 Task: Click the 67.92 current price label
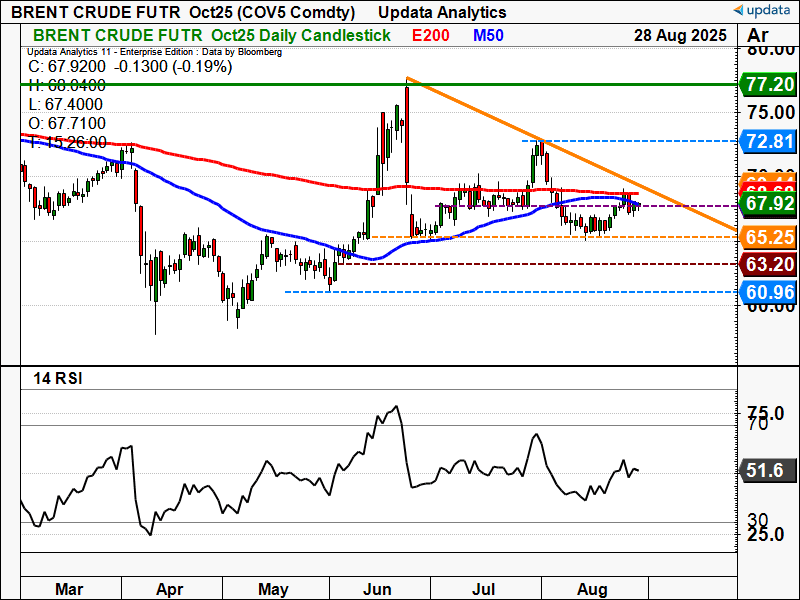767,203
